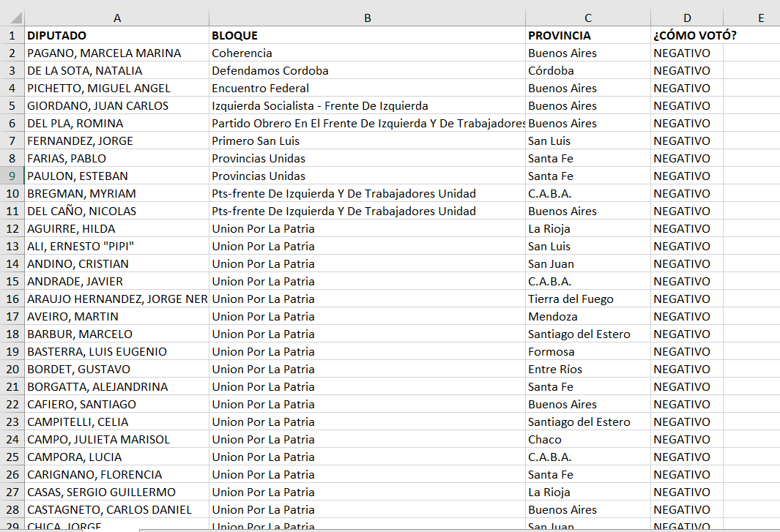The height and width of the screenshot is (532, 780).
Task: Click the DIPUTADO header cell
Action: coord(117,35)
